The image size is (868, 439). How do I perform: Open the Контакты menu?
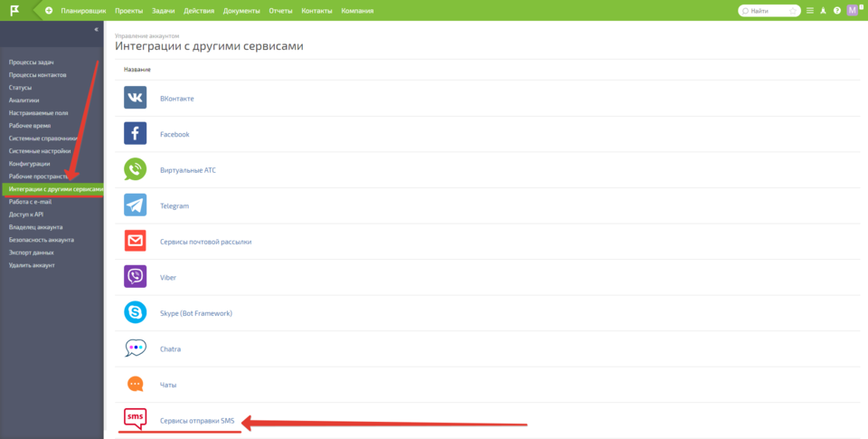pos(317,11)
